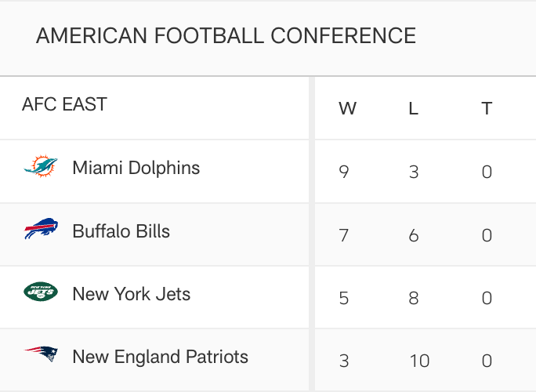Sort standings by the T column header
This screenshot has height=392, width=536.
(487, 108)
